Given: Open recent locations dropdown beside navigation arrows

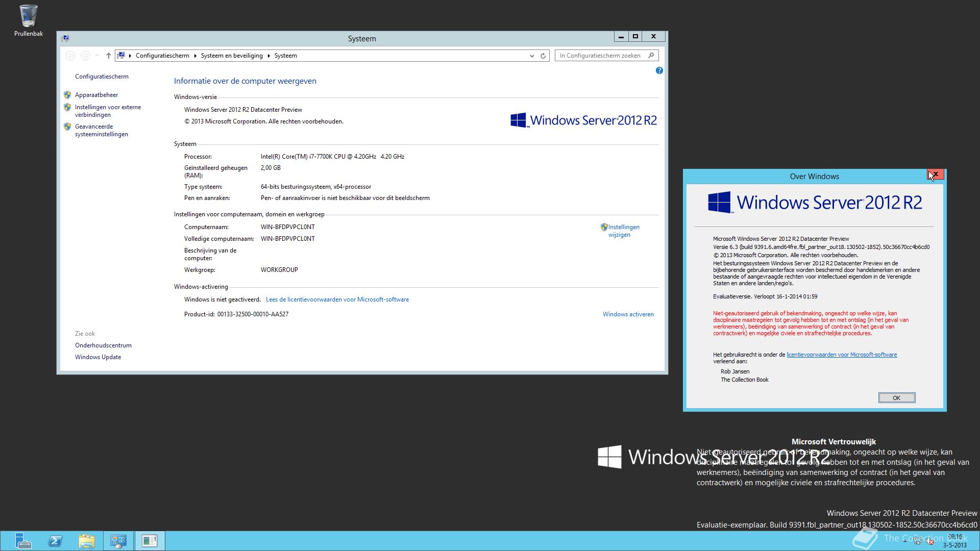Looking at the screenshot, I should tap(97, 56).
